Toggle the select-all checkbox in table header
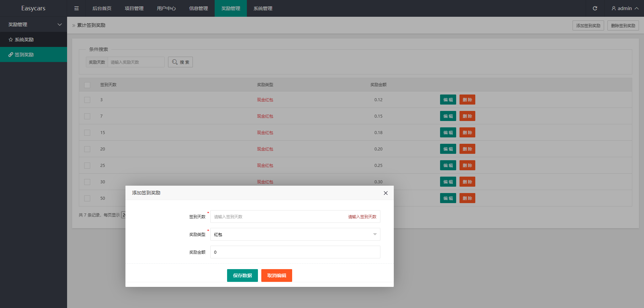Viewport: 644px width, 308px height. tap(87, 85)
